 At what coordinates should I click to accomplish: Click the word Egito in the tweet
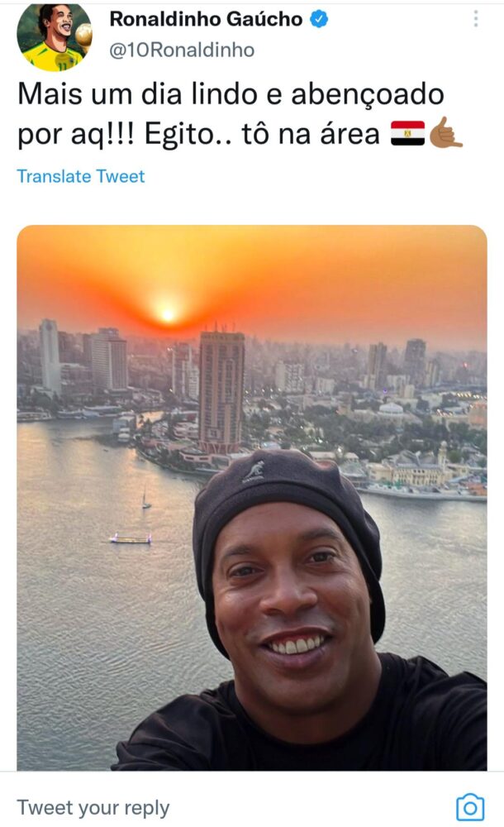[178, 134]
